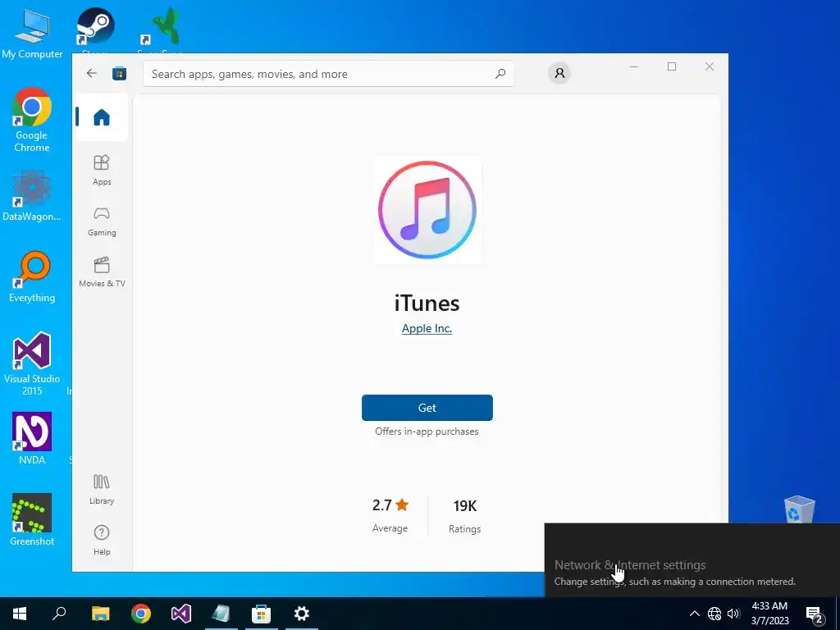This screenshot has height=630, width=840.
Task: Click the search magnifier in Store
Action: [500, 74]
